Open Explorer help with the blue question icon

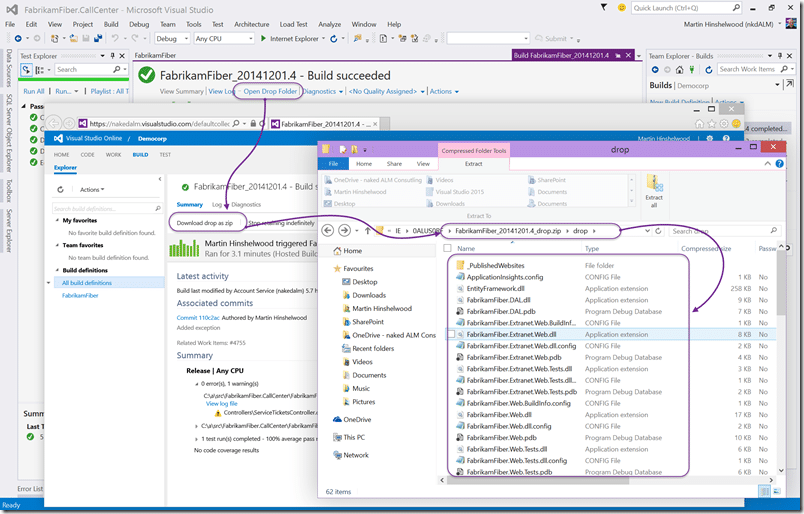pyautogui.click(x=779, y=164)
